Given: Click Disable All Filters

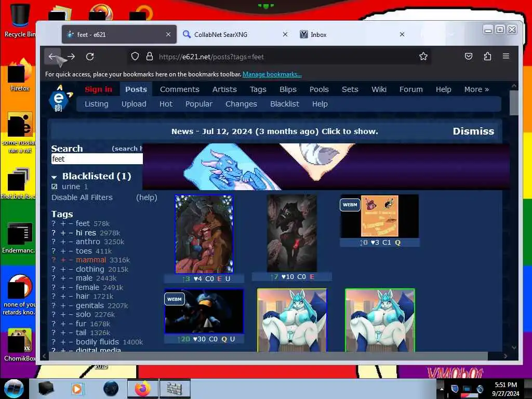Looking at the screenshot, I should (x=82, y=197).
